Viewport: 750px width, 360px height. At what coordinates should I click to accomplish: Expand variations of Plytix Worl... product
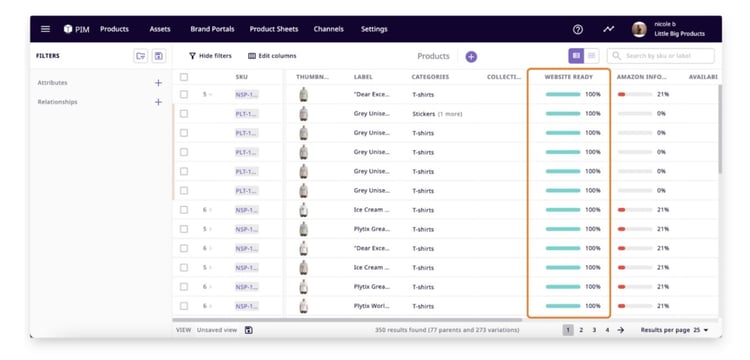click(x=207, y=306)
